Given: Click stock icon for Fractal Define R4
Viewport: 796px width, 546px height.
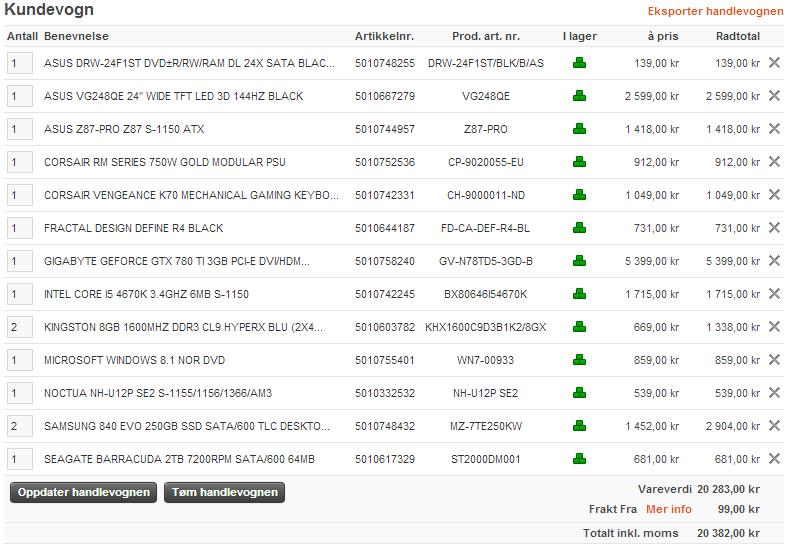Looking at the screenshot, I should [579, 228].
